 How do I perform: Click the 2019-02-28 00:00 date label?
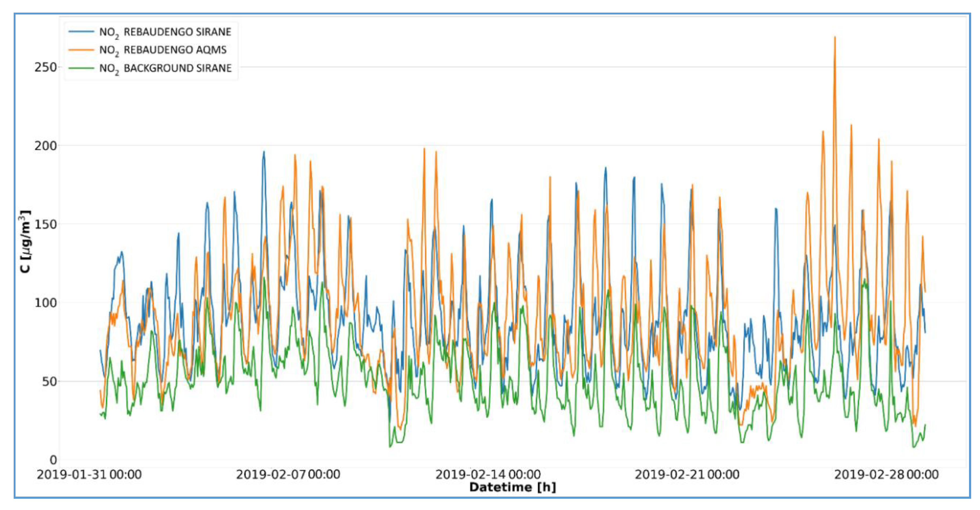click(x=886, y=475)
